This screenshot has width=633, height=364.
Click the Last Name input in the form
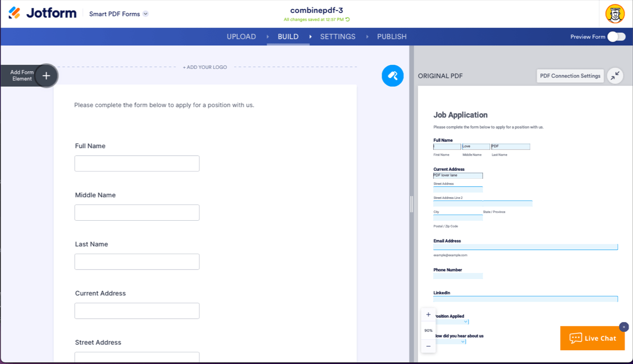coord(137,262)
